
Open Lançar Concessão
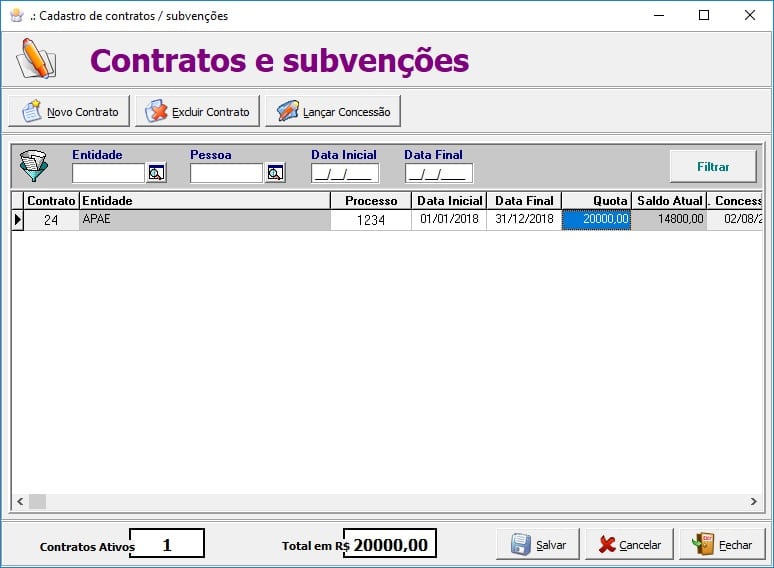333,111
